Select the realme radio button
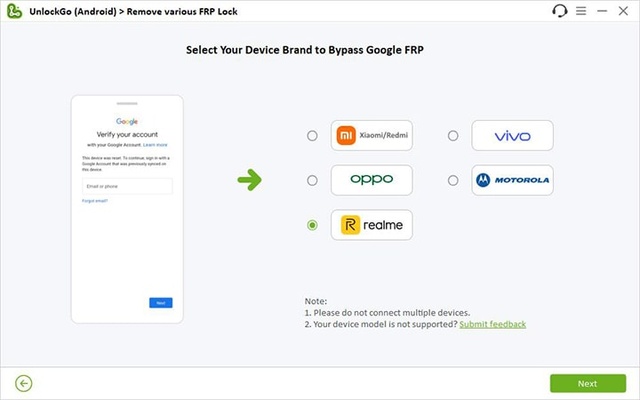The image size is (640, 400). (313, 225)
